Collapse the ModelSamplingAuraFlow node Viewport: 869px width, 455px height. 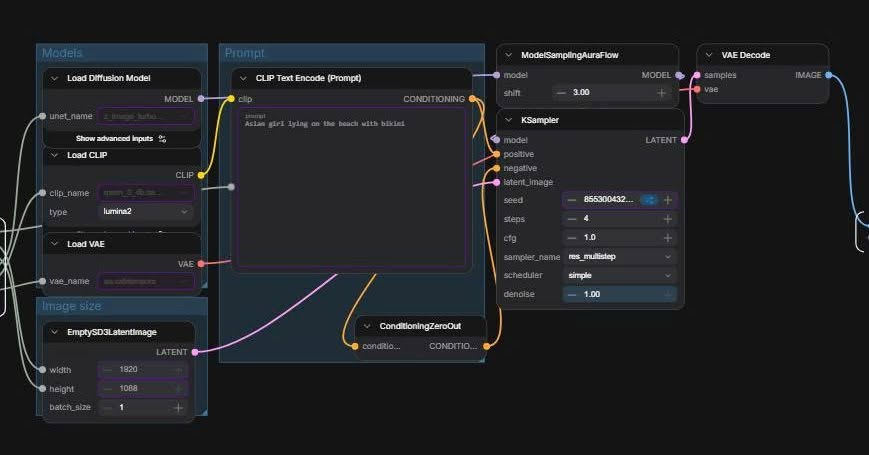508,55
